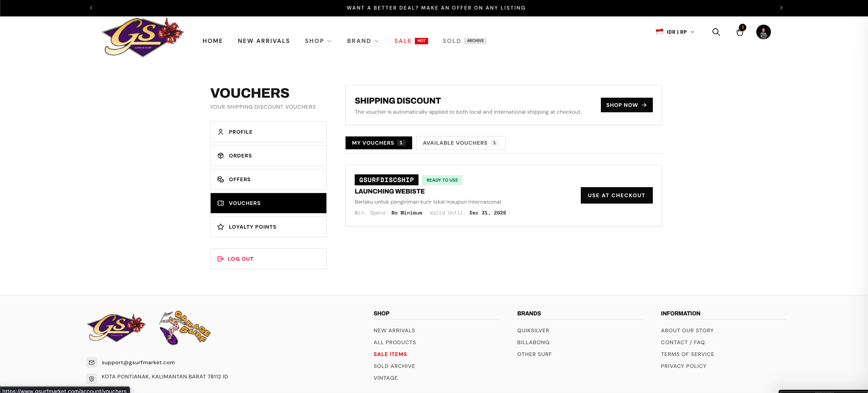Viewport: 868px width, 393px height.
Task: Open Offers in the account sidebar
Action: point(269,179)
